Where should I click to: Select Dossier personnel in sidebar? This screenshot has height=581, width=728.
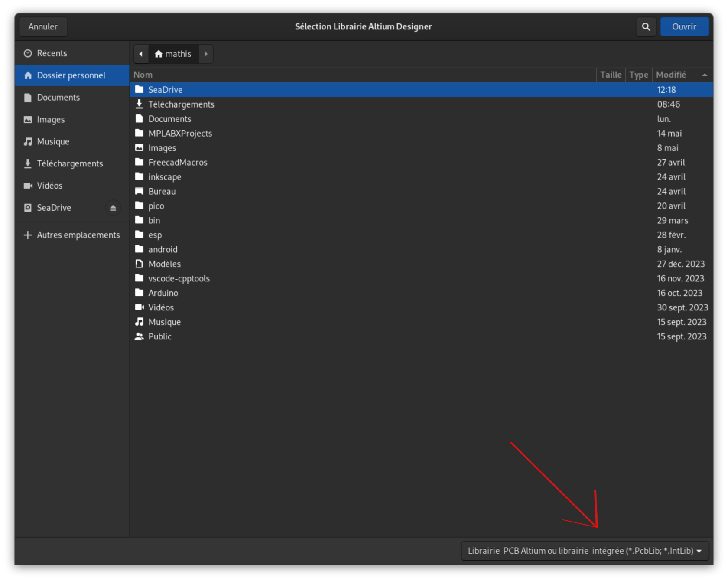(72, 75)
